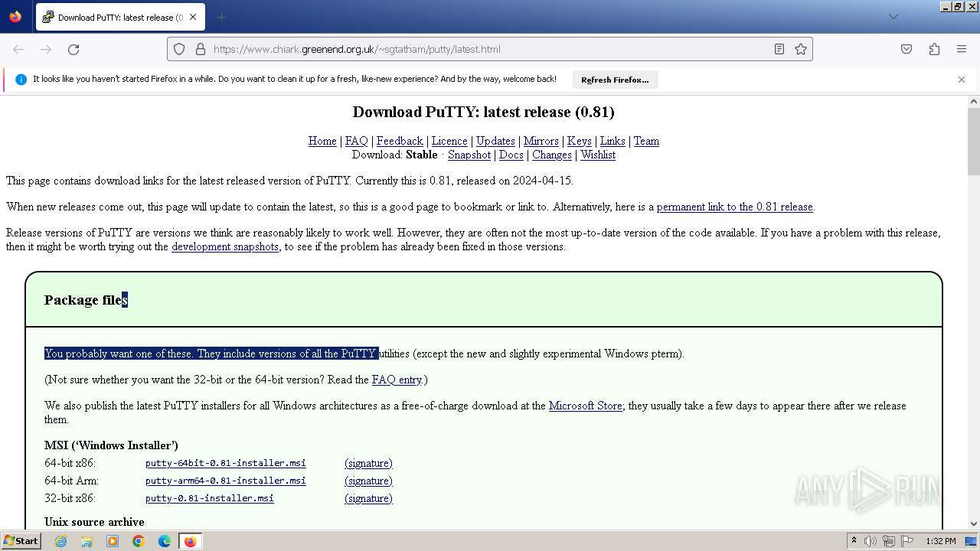Image resolution: width=980 pixels, height=551 pixels.
Task: Open the Mirrors link
Action: click(x=541, y=141)
